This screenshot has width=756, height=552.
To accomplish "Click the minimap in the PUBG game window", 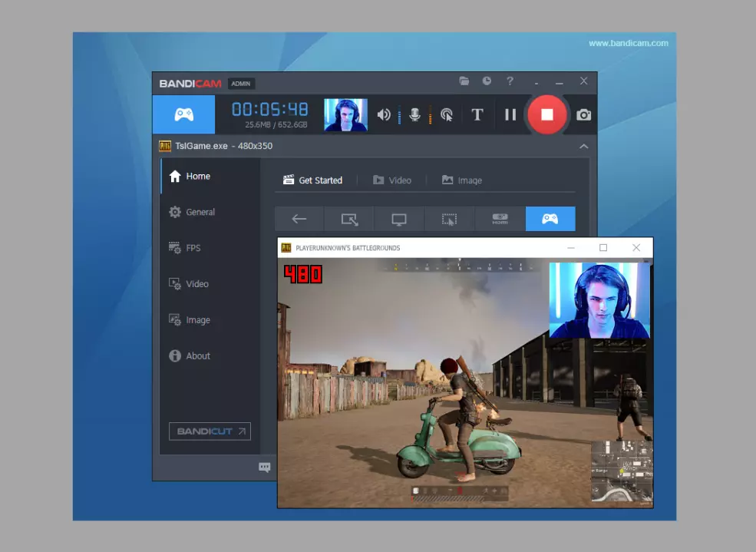I will [622, 472].
